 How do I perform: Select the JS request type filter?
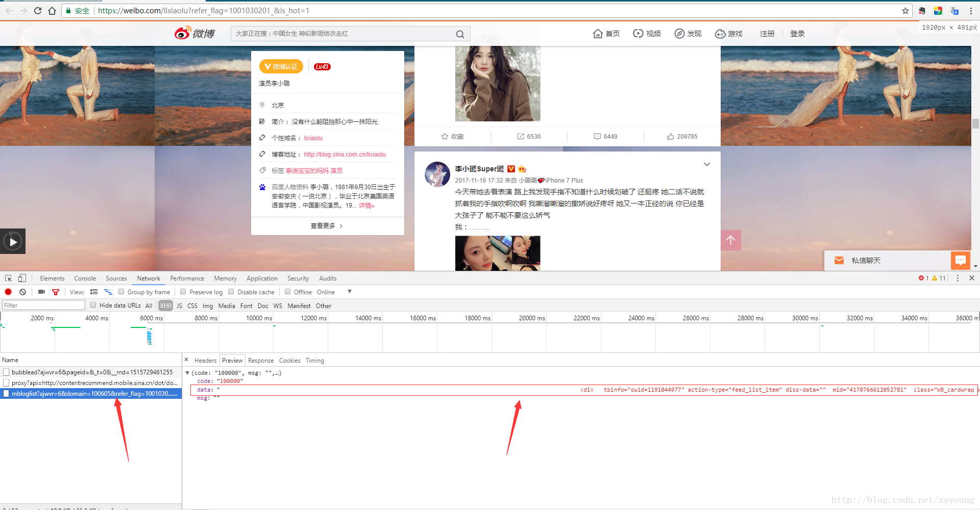tap(179, 306)
